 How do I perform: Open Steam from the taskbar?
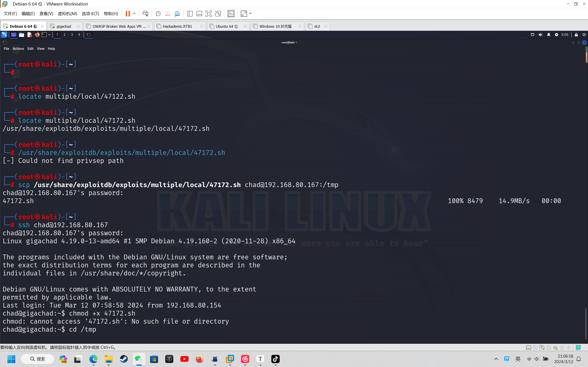click(124, 359)
